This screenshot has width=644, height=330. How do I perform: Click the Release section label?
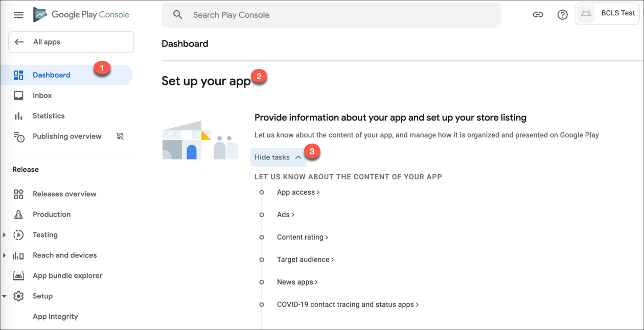(26, 170)
